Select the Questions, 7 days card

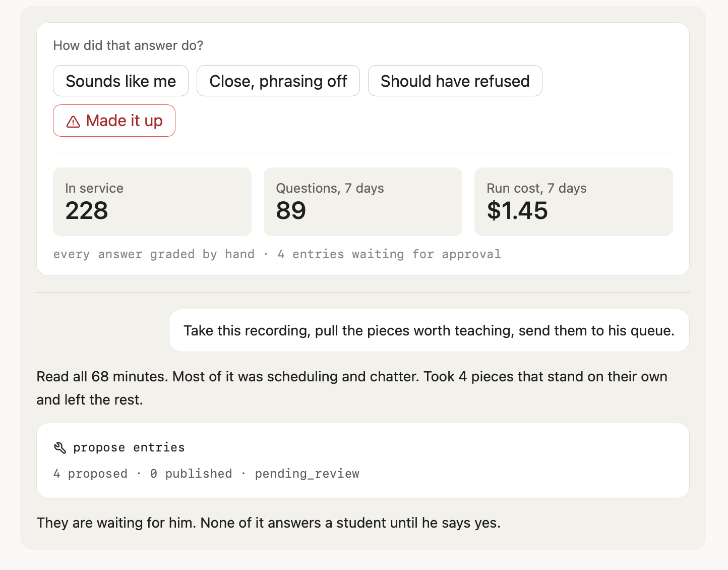pos(363,202)
